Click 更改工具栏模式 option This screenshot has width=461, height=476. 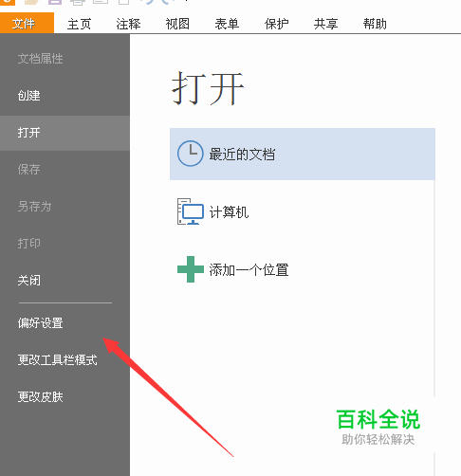[x=58, y=360]
